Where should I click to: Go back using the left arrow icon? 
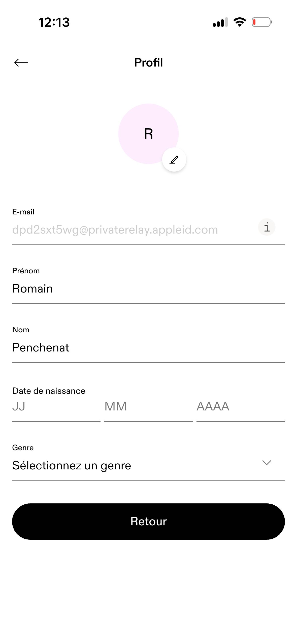tap(21, 62)
